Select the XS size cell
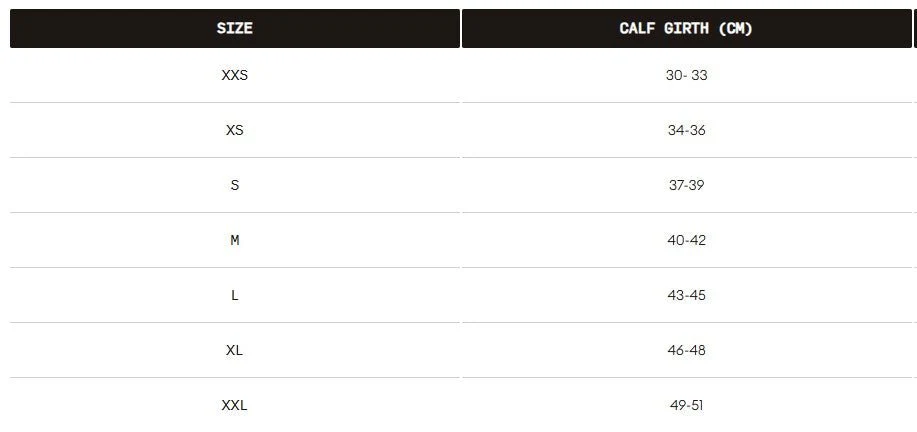The height and width of the screenshot is (432, 917). (x=235, y=130)
